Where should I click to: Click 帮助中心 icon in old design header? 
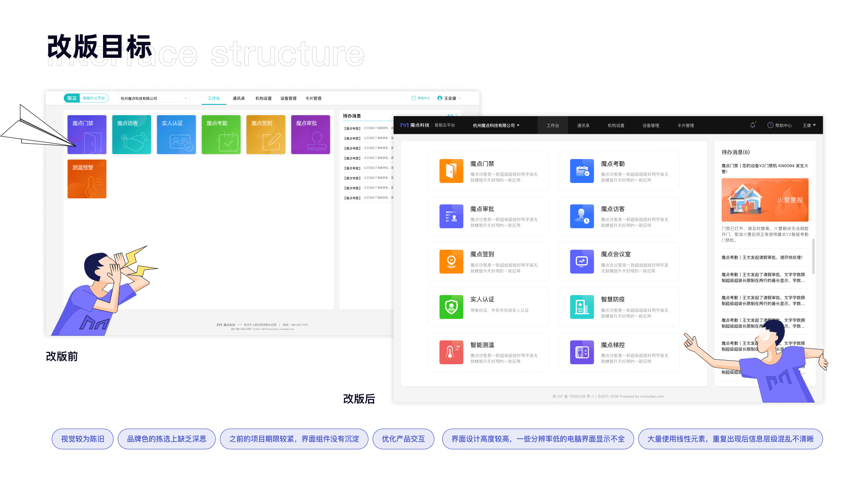(x=413, y=98)
